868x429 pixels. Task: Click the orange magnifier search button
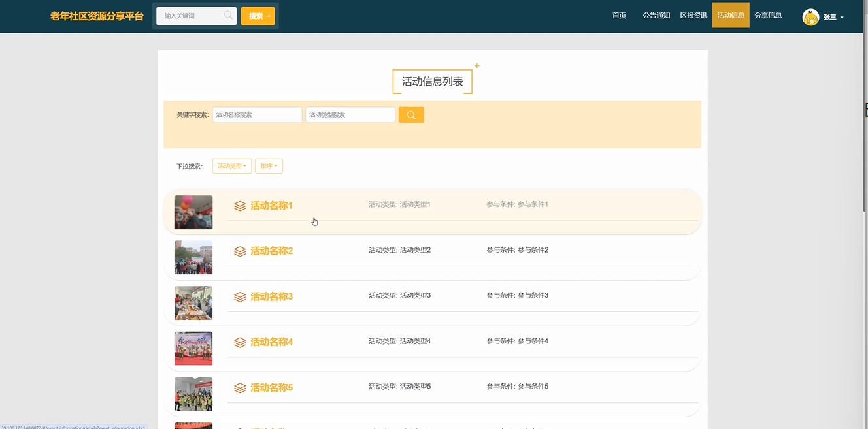pos(411,115)
